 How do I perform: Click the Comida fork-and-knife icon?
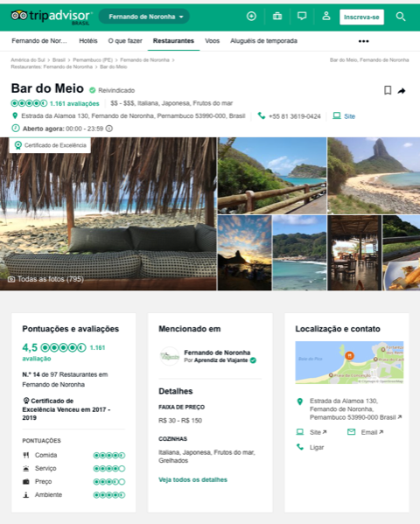tap(25, 455)
